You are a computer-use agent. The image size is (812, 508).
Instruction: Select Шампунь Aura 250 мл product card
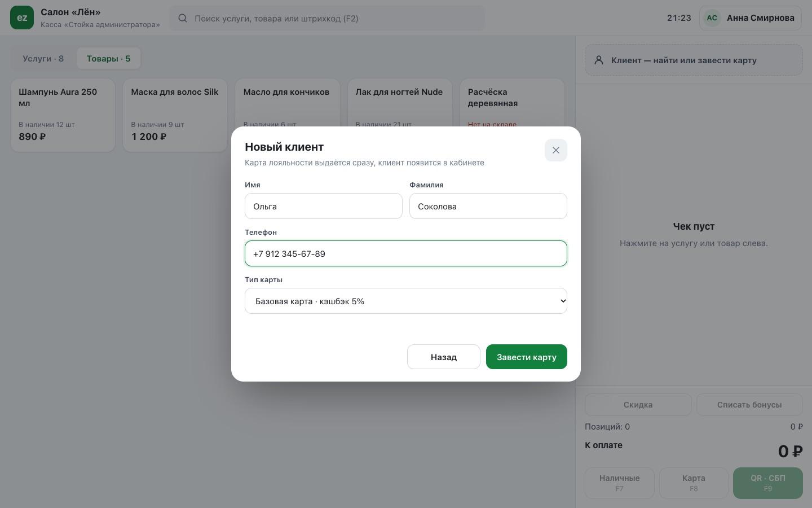(x=63, y=115)
